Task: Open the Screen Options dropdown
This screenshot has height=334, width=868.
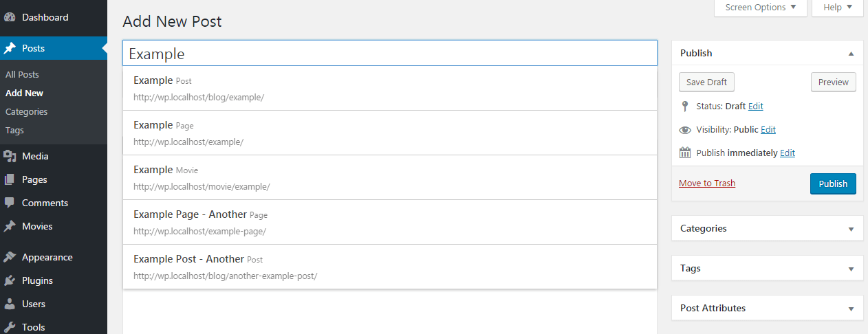Action: [761, 8]
